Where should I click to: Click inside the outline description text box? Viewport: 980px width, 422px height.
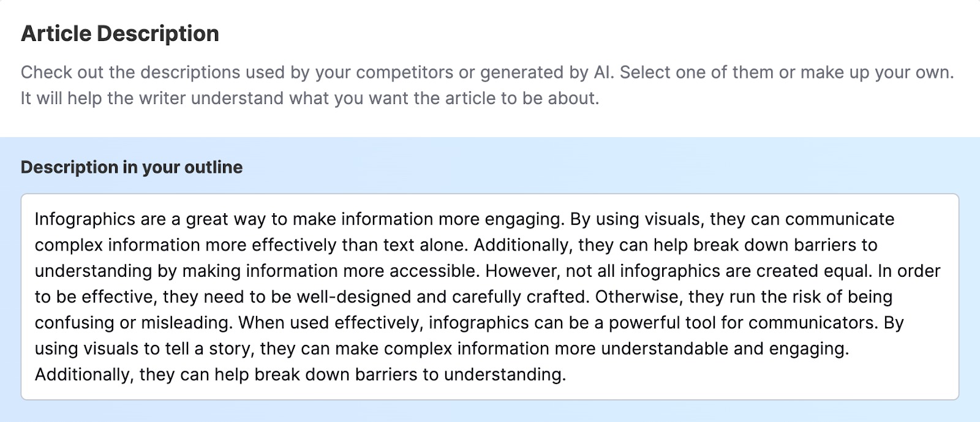coord(489,296)
